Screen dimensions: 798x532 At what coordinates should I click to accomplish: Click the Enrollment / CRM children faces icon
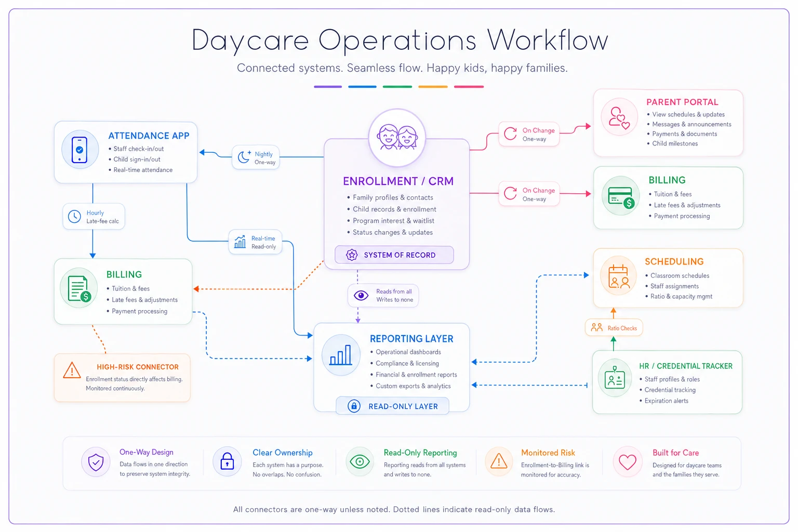coord(397,137)
